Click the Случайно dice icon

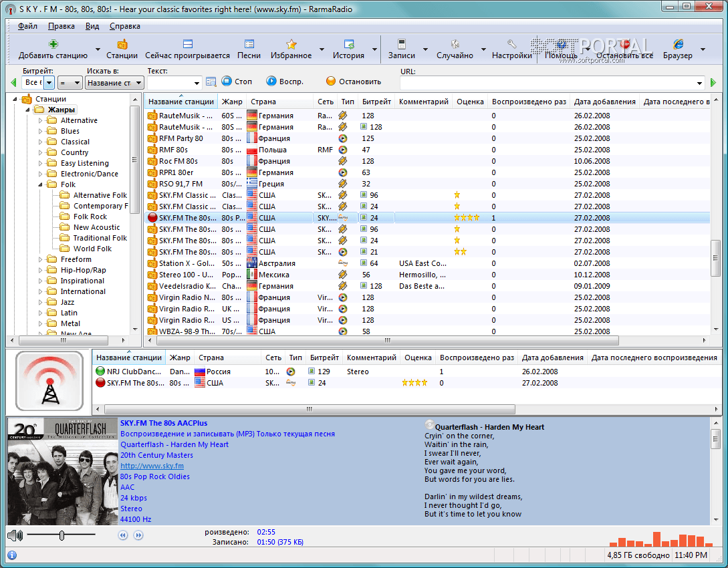pyautogui.click(x=455, y=44)
